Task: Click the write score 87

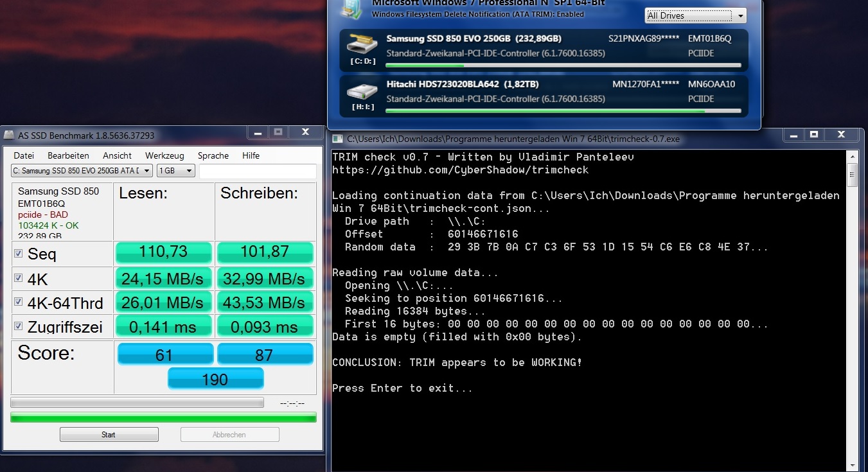Action: (x=265, y=354)
